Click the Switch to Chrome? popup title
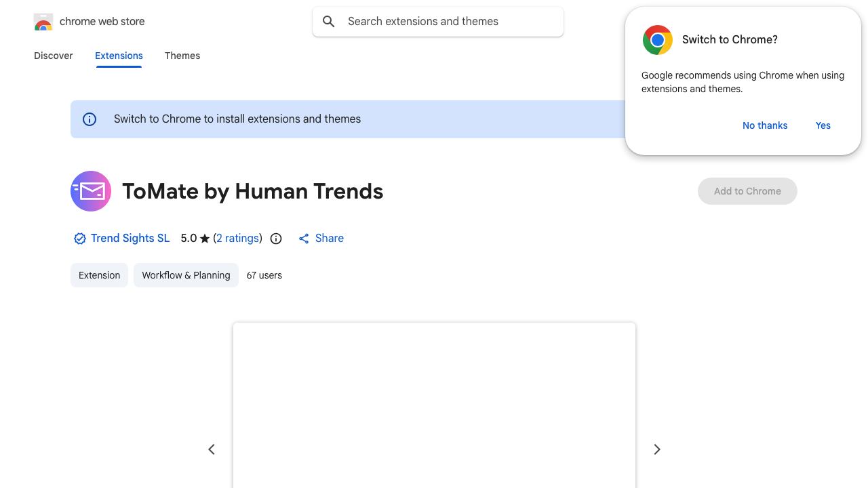Viewport: 868px width, 488px height. tap(730, 40)
